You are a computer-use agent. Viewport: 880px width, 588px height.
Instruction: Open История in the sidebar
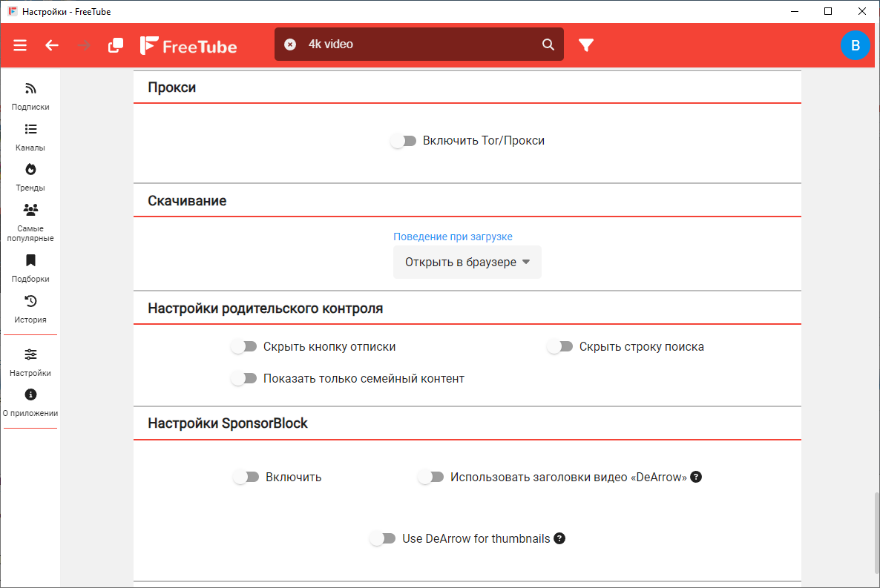click(30, 309)
